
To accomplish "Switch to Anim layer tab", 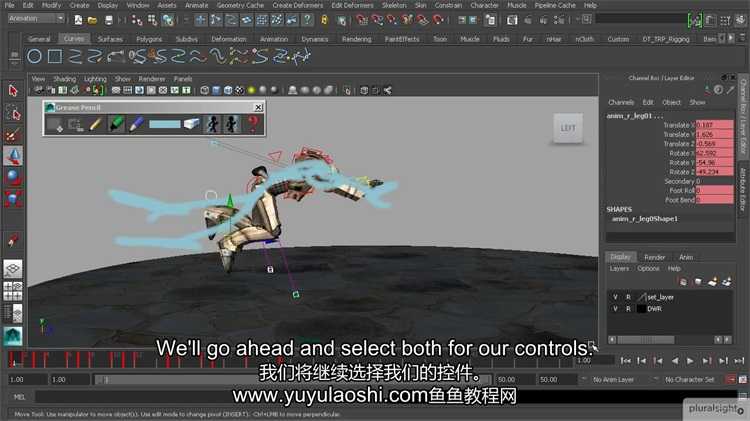I will pos(686,257).
